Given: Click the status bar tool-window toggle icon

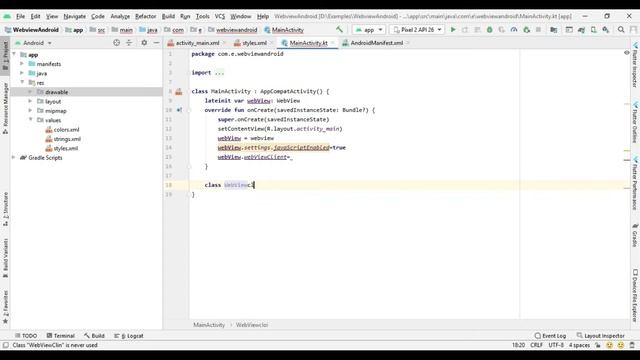Looking at the screenshot, I should 5,345.
